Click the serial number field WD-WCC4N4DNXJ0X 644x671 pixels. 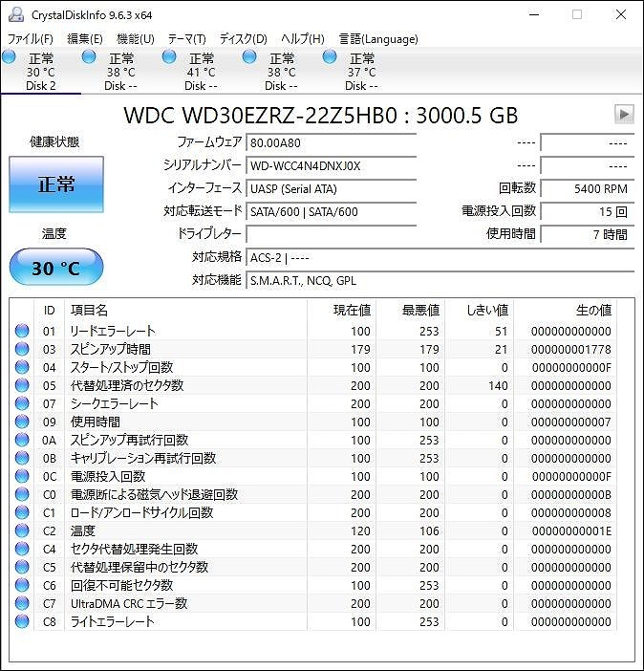[x=332, y=166]
